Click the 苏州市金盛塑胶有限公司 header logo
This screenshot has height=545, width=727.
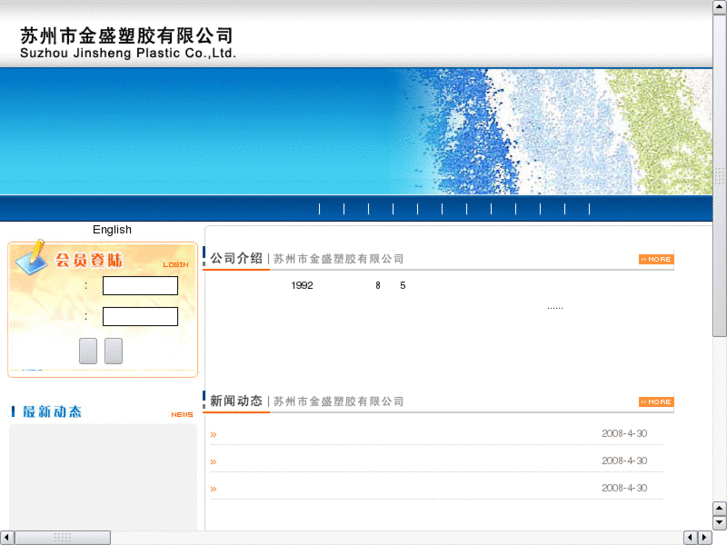click(x=128, y=42)
